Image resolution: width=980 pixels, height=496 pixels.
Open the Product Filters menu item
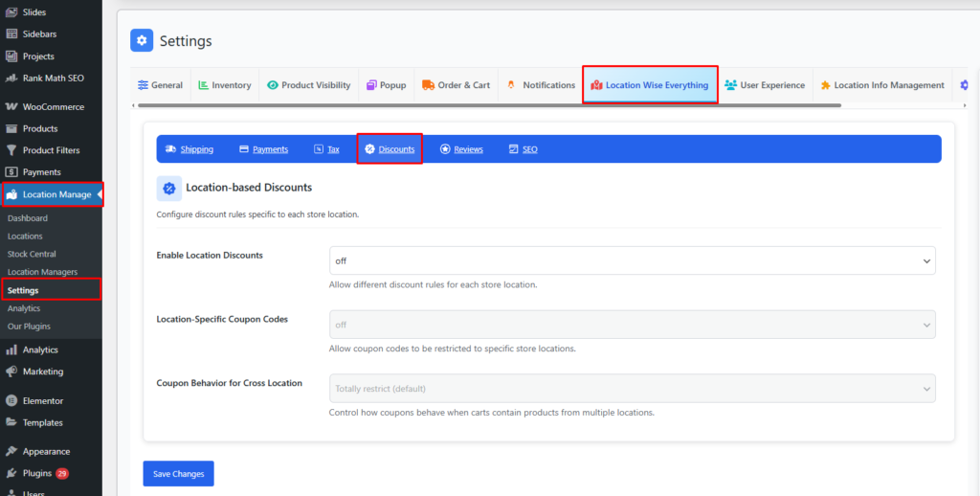[x=51, y=150]
